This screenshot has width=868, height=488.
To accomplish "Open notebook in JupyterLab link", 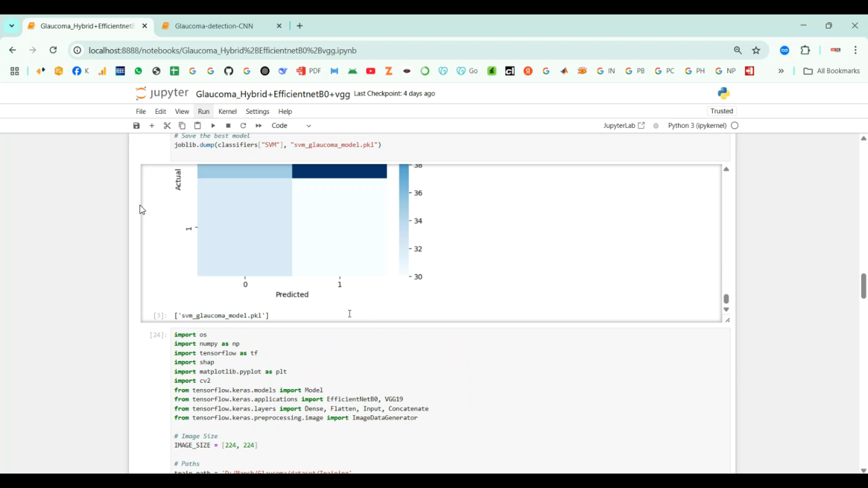I will (x=624, y=125).
